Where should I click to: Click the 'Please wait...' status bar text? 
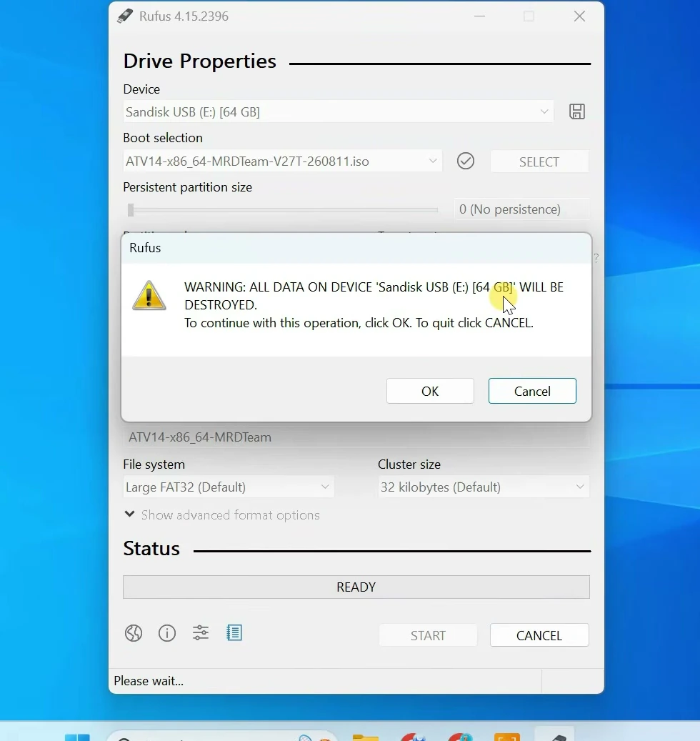[x=149, y=680]
